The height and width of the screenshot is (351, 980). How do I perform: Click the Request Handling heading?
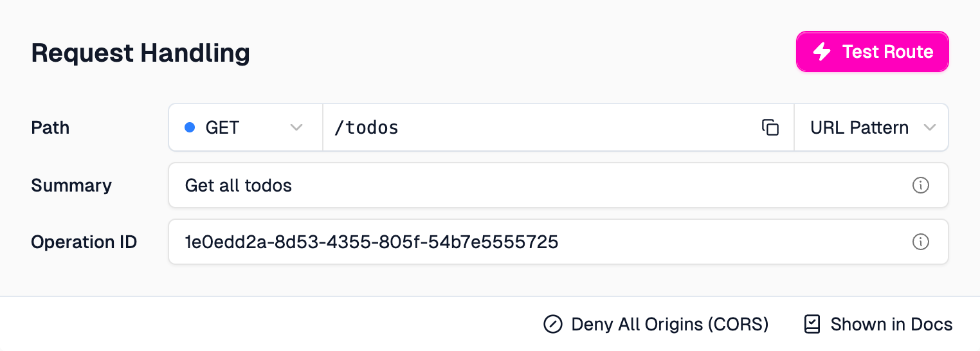click(x=140, y=53)
